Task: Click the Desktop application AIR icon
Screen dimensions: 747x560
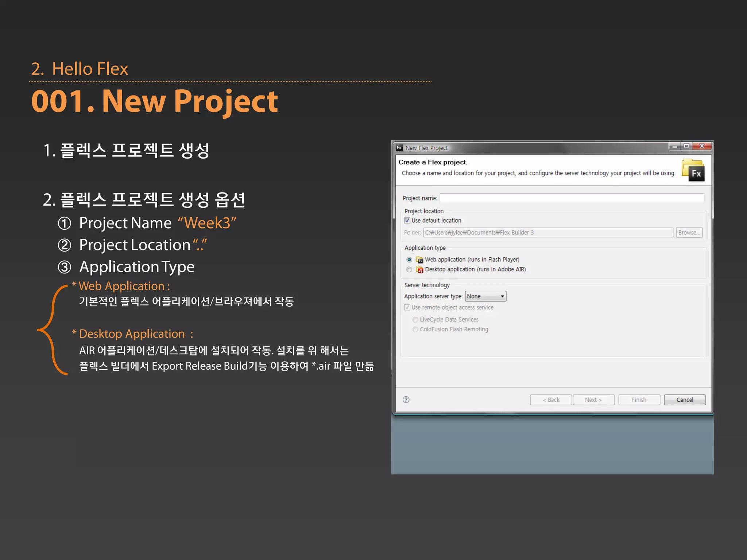Action: pos(419,269)
